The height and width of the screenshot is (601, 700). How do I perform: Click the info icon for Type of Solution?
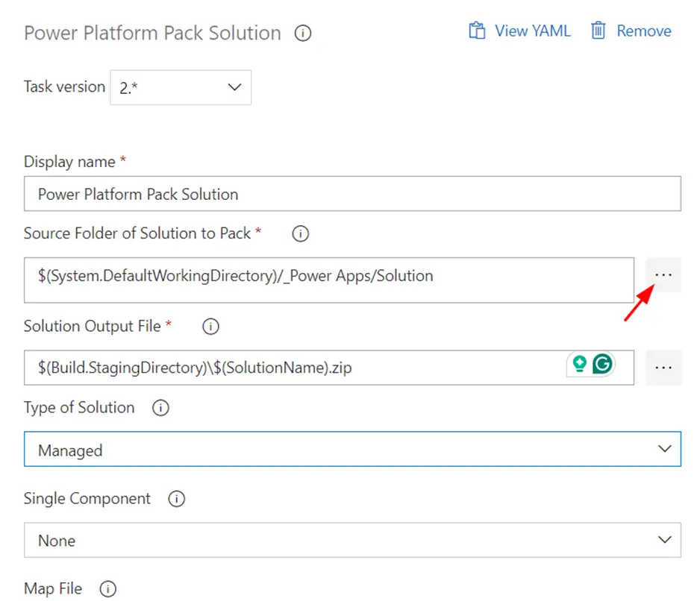pyautogui.click(x=160, y=408)
